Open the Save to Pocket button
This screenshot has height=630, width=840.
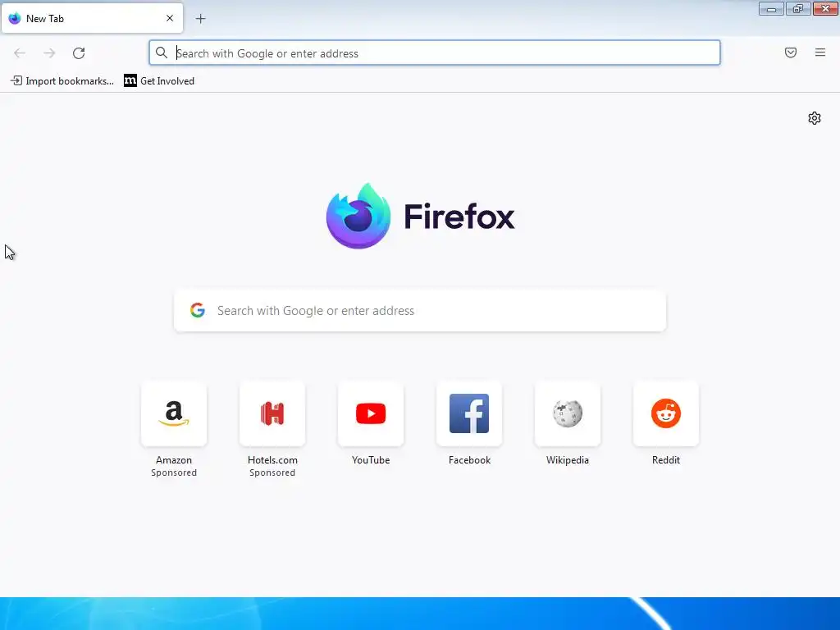click(x=791, y=52)
